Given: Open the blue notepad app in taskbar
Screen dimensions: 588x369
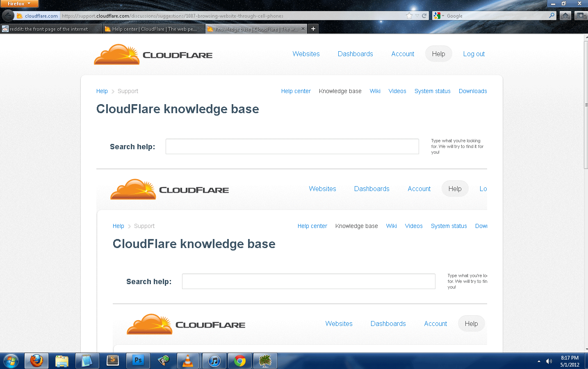Looking at the screenshot, I should 87,361.
